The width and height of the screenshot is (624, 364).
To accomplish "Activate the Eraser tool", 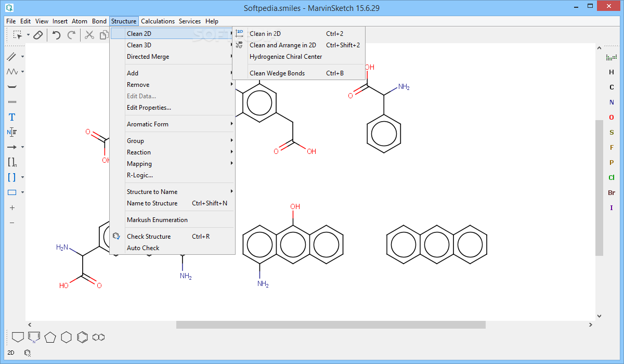I will click(x=38, y=35).
